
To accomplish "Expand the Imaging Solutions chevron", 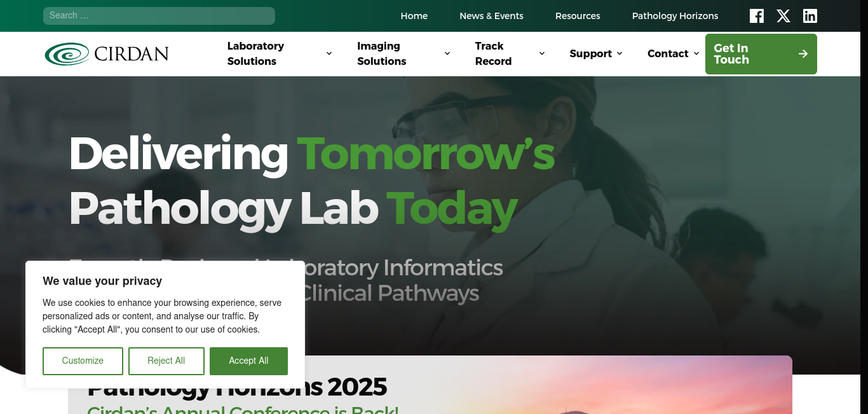I will (x=447, y=54).
